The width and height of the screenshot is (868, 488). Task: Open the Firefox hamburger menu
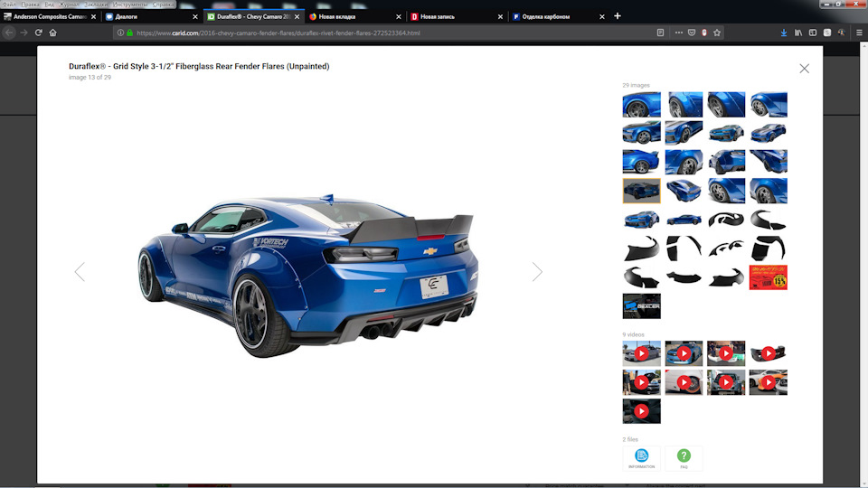[x=859, y=33]
